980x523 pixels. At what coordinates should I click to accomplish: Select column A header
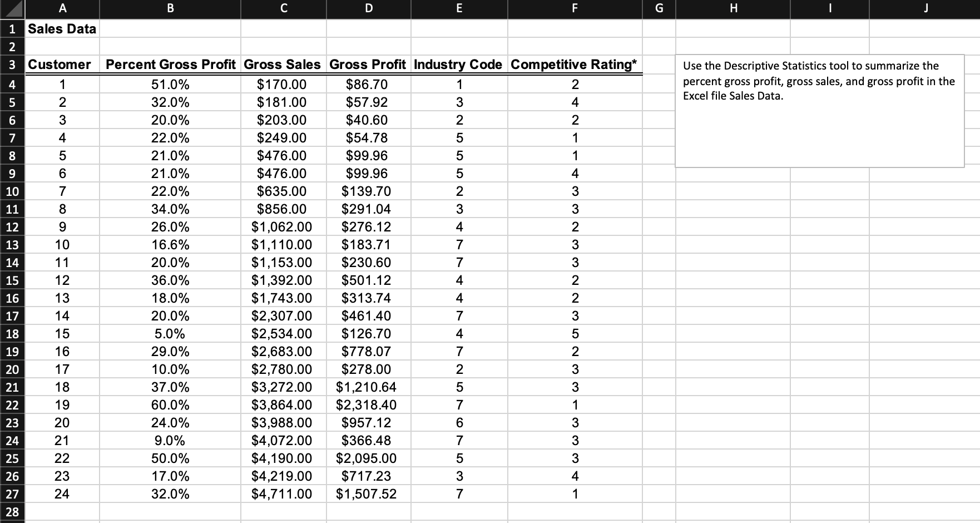click(62, 8)
